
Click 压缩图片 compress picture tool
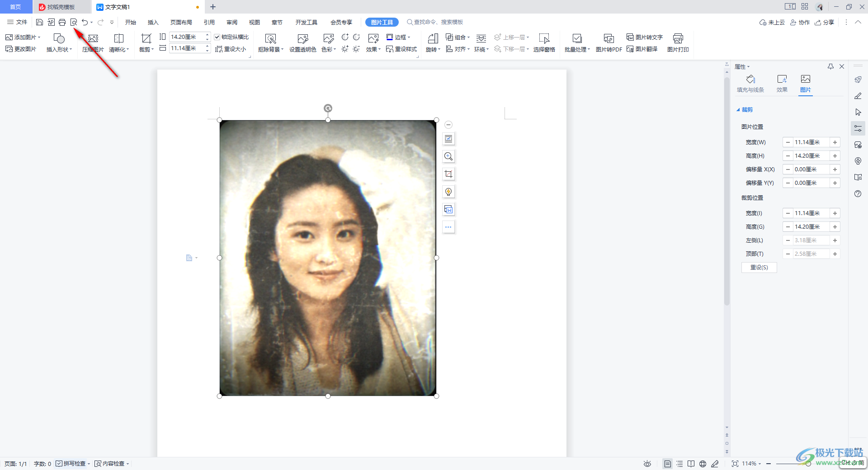coord(93,43)
